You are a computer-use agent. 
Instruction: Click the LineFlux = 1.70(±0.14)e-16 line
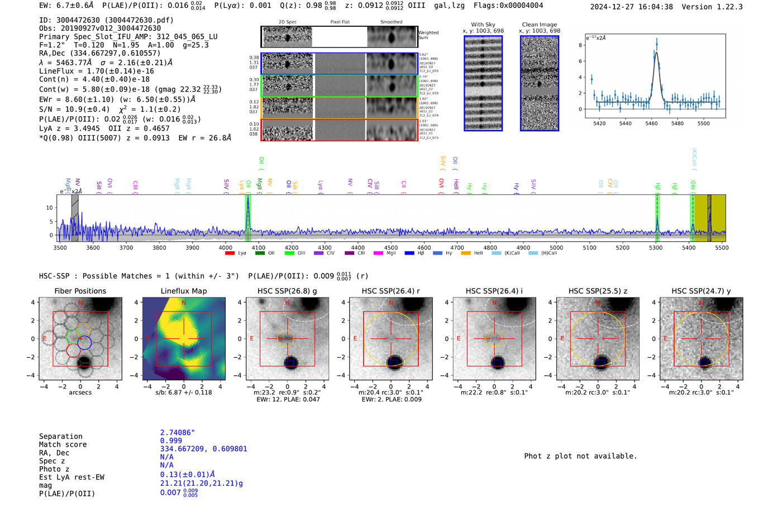97,71
